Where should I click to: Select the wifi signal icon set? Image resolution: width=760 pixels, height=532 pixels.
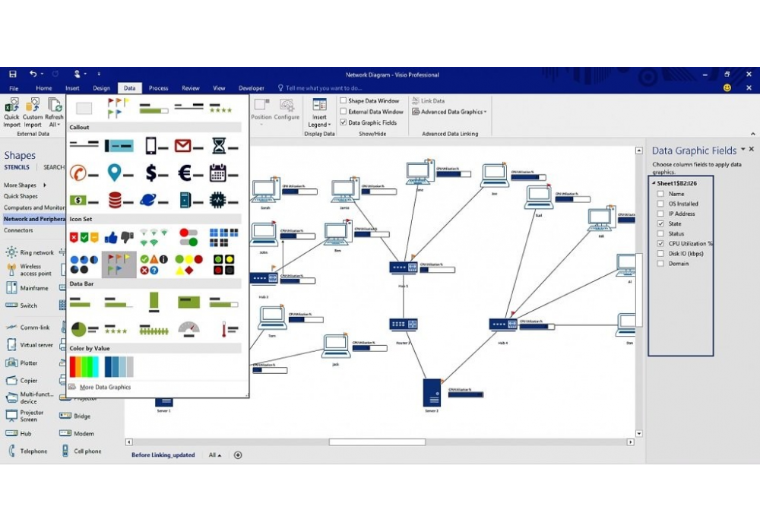point(154,237)
